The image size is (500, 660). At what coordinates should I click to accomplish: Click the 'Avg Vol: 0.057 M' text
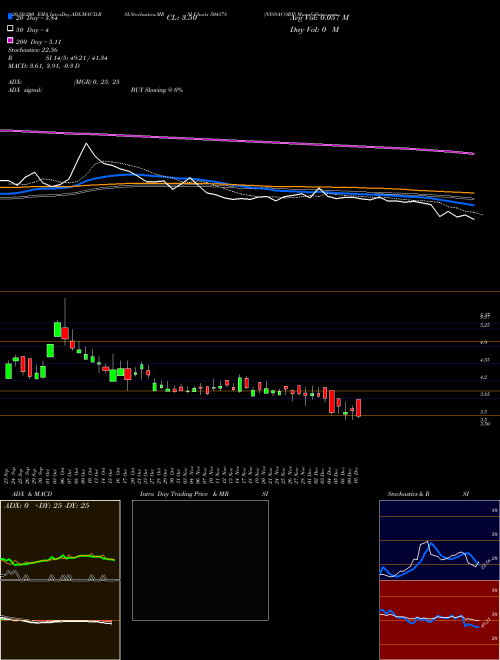coord(319,18)
